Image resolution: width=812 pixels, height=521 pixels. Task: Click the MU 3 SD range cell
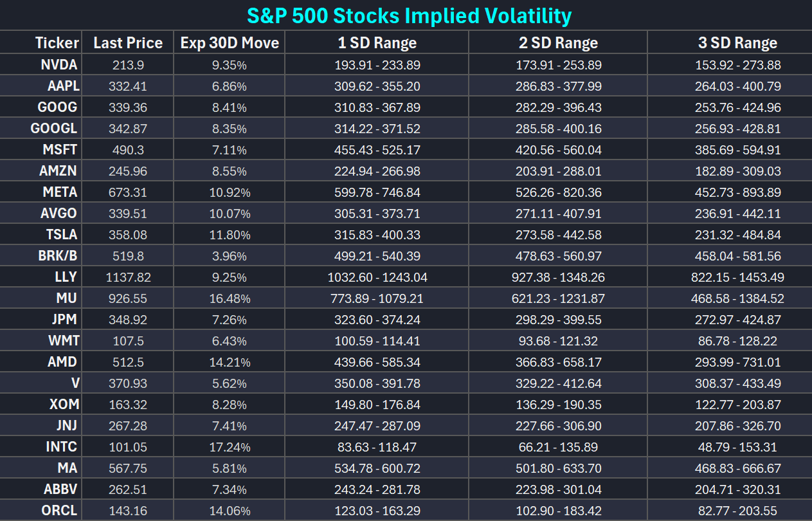click(738, 298)
